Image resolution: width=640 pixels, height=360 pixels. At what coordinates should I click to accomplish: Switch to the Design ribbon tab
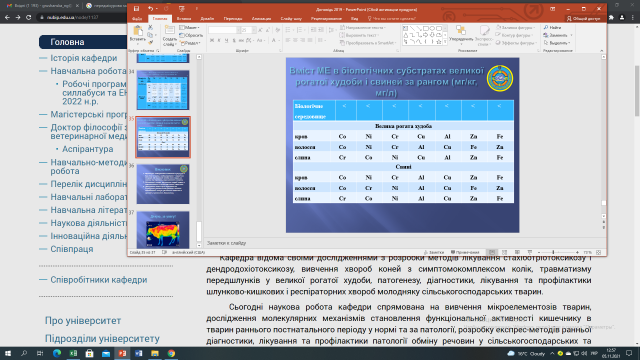pos(207,19)
